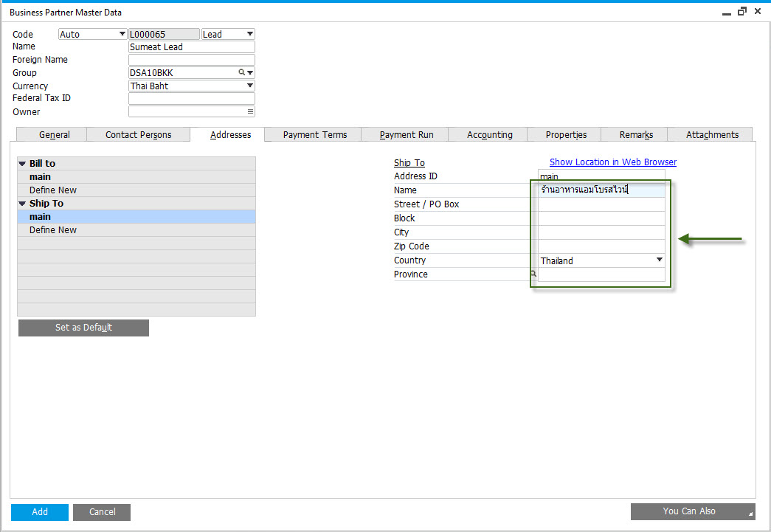Open the Contact Persons tab

point(138,134)
